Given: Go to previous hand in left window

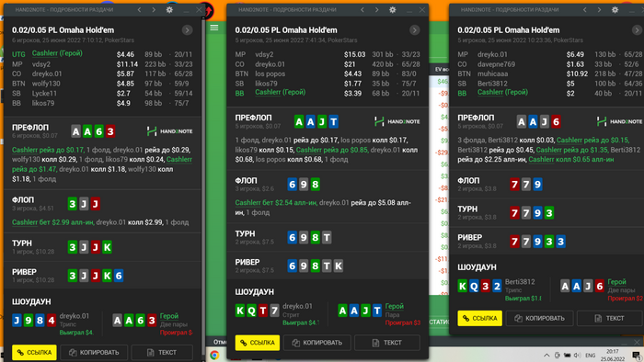Looking at the screenshot, I should tap(139, 9).
